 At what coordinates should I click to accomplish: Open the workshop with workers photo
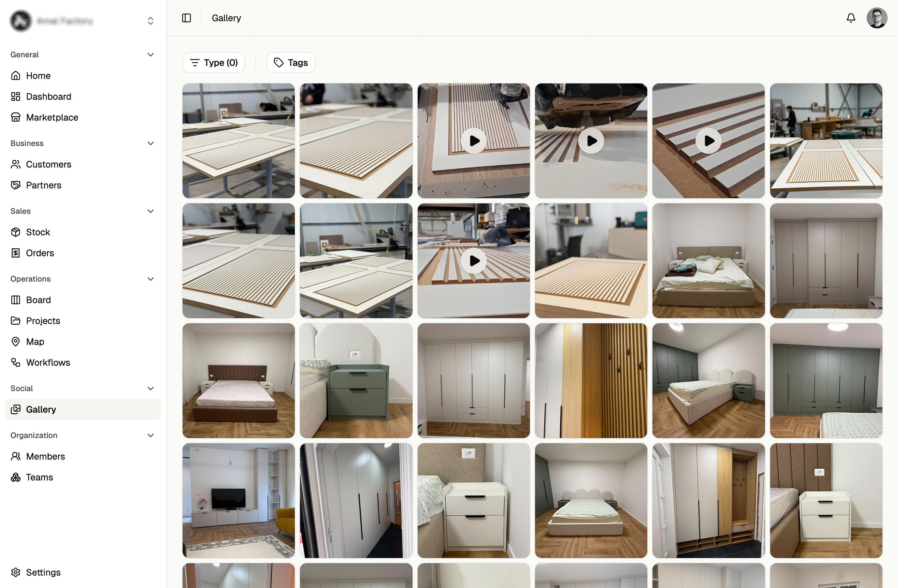[x=826, y=141]
